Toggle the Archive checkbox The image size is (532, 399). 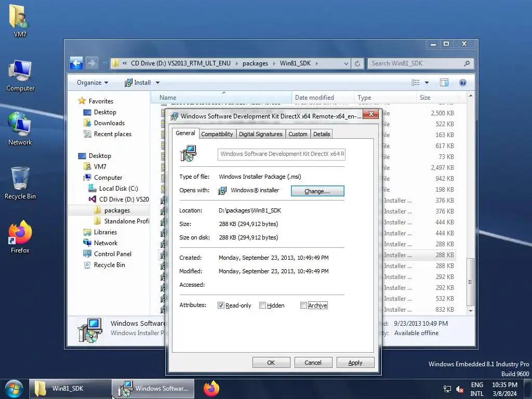point(303,305)
